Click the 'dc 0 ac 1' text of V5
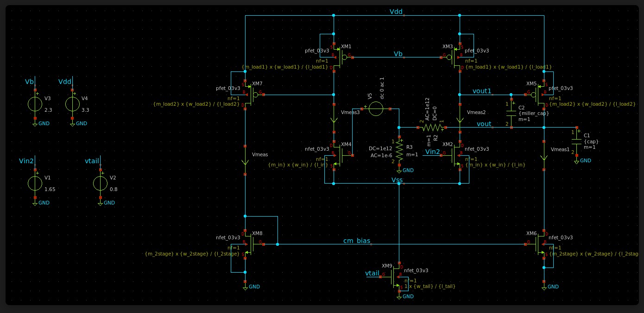 click(382, 87)
